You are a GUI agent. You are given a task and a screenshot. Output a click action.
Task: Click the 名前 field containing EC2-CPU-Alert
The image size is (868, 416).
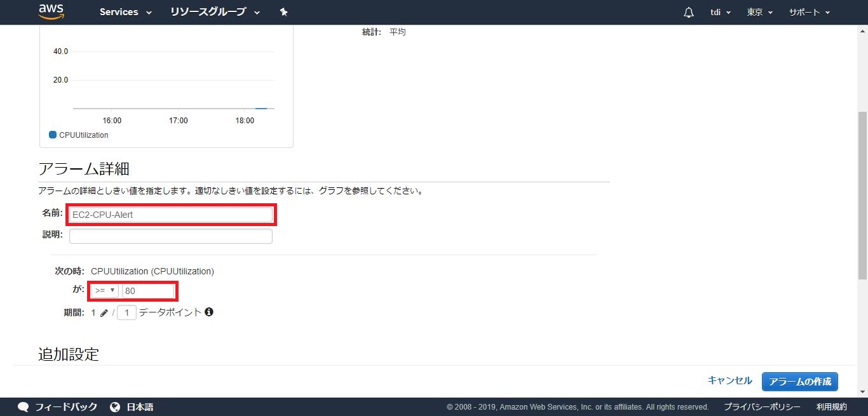point(171,215)
